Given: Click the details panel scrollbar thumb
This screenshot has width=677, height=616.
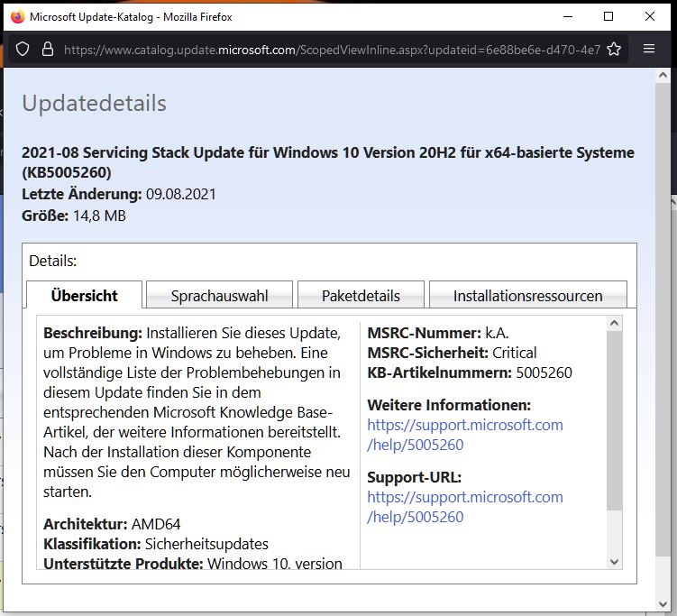Looking at the screenshot, I should (615, 421).
